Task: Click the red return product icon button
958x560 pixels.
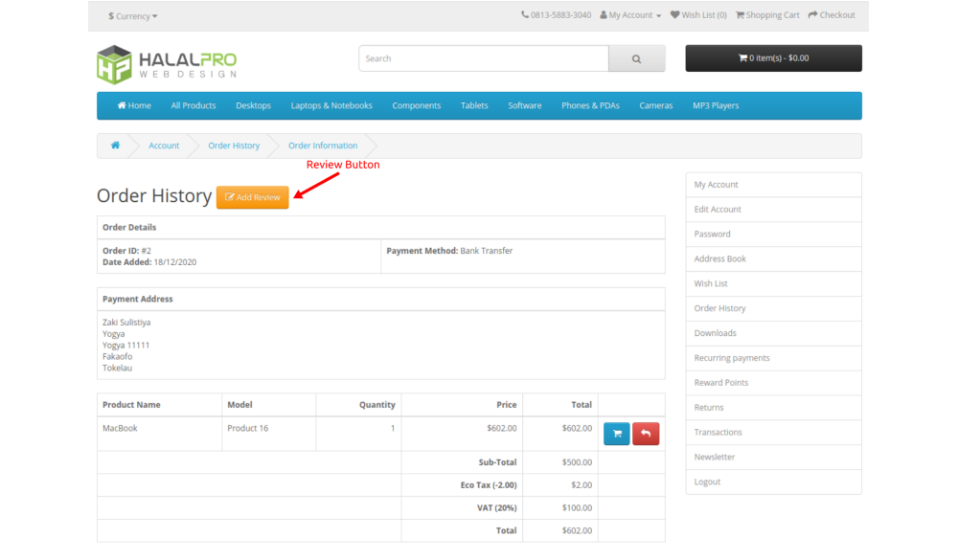Action: click(646, 434)
